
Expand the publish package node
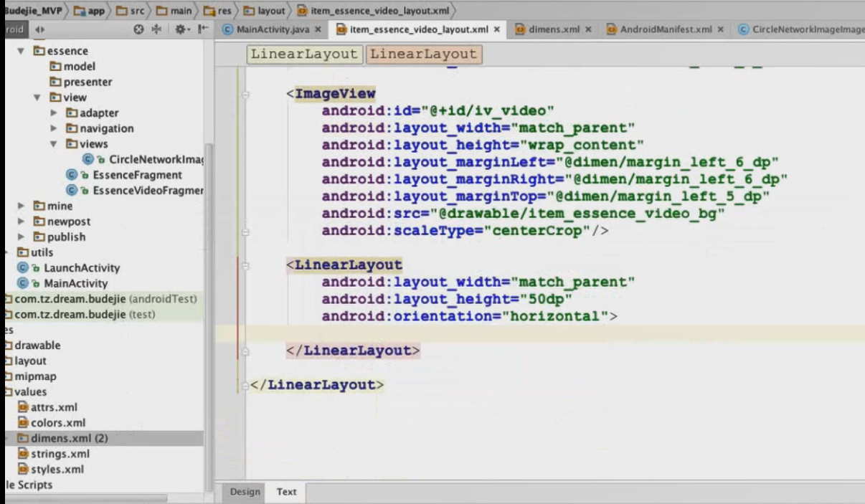21,237
